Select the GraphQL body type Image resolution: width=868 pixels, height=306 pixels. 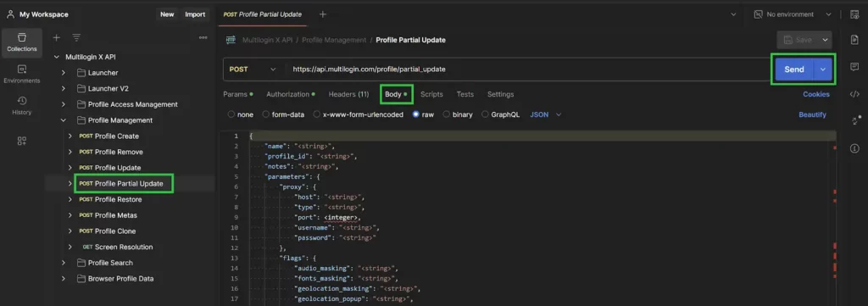485,114
